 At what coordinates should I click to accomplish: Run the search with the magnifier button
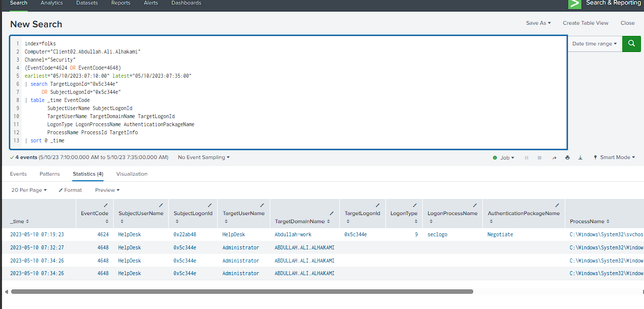tap(631, 43)
